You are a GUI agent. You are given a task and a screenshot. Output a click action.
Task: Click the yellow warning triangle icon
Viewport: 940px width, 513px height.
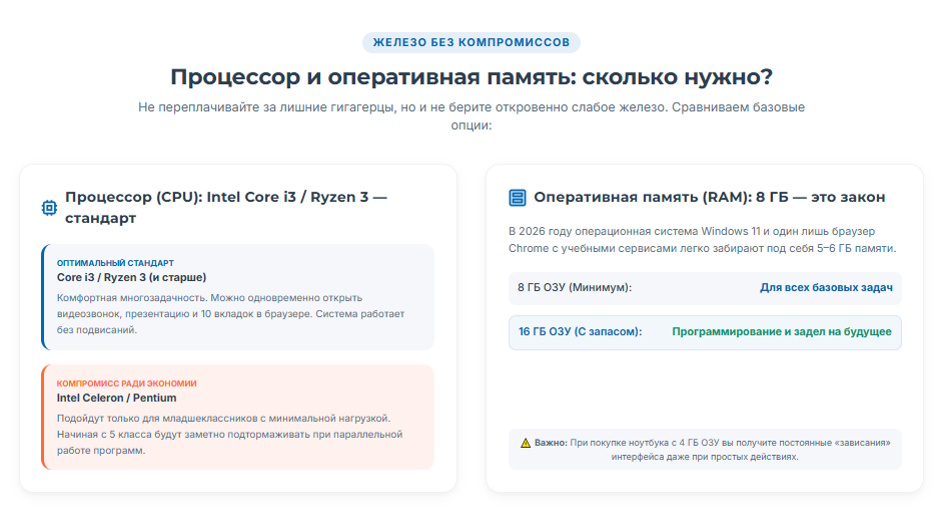(526, 443)
